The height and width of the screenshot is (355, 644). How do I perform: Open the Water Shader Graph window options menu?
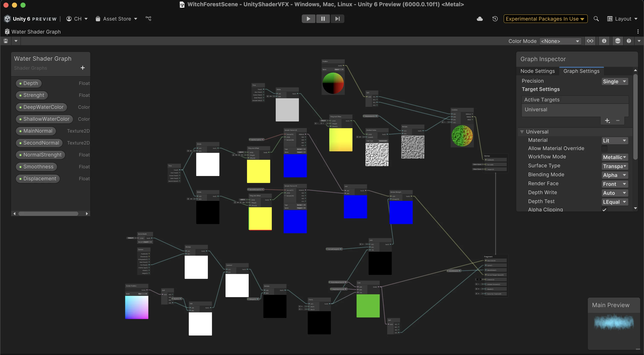(638, 32)
